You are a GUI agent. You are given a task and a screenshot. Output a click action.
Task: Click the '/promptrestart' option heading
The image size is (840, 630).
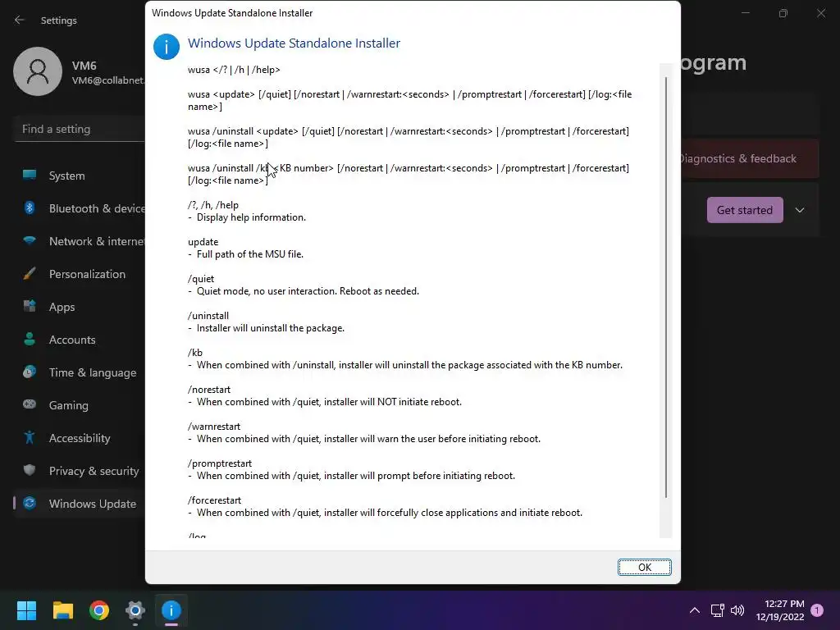220,463
